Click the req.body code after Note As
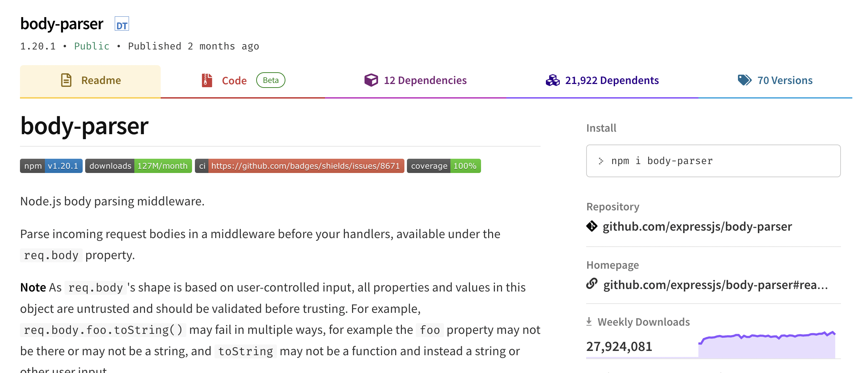868x373 pixels. coord(95,287)
